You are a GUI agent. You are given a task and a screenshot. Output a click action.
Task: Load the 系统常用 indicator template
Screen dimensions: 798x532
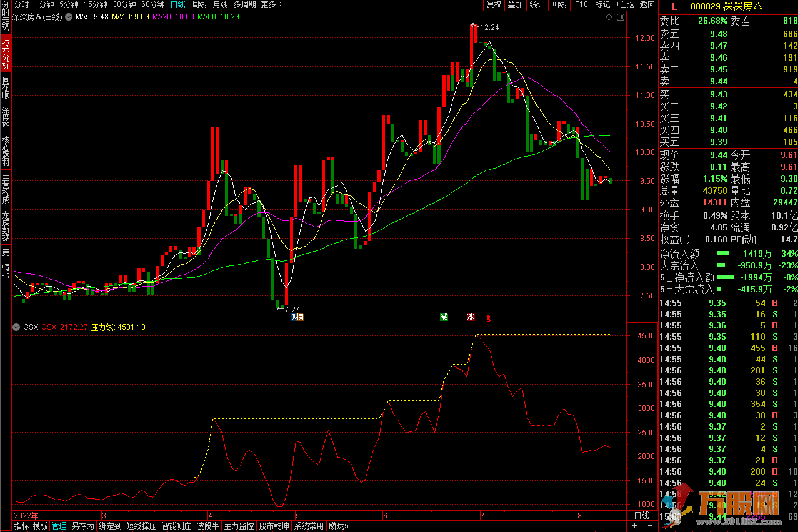tap(309, 526)
